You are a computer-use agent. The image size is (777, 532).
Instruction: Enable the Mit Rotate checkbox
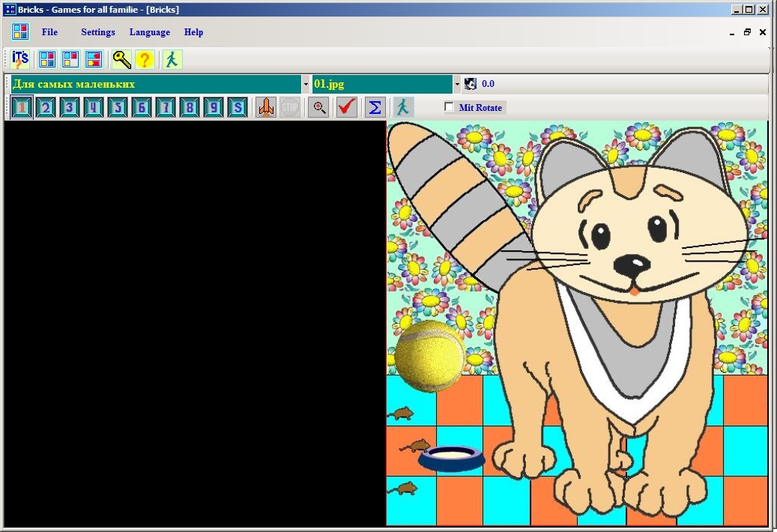pyautogui.click(x=450, y=107)
